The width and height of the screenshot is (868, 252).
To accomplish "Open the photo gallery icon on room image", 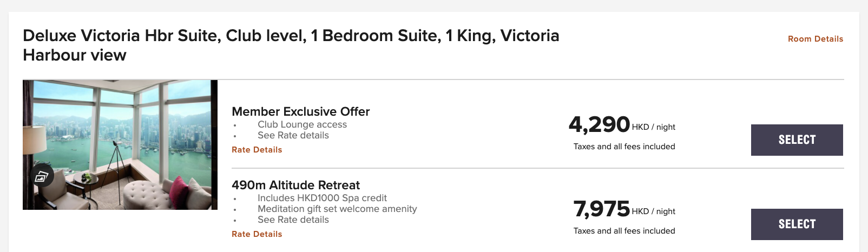I will tap(42, 176).
